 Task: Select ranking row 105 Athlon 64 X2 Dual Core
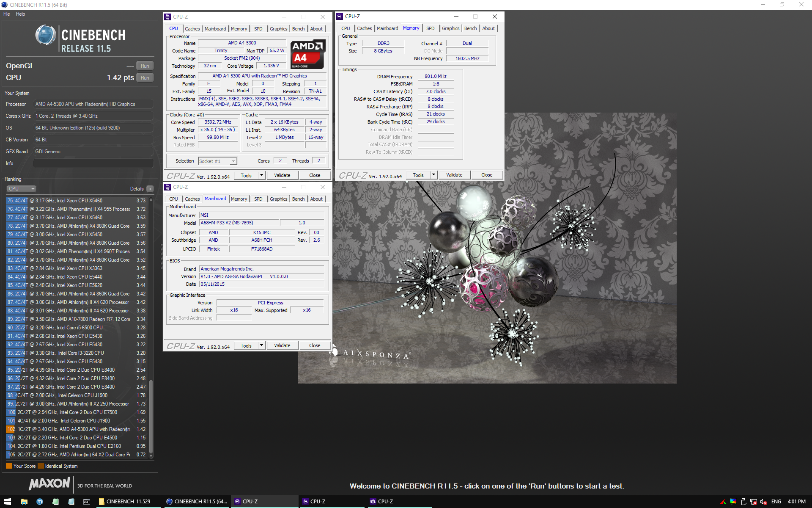tap(76, 455)
